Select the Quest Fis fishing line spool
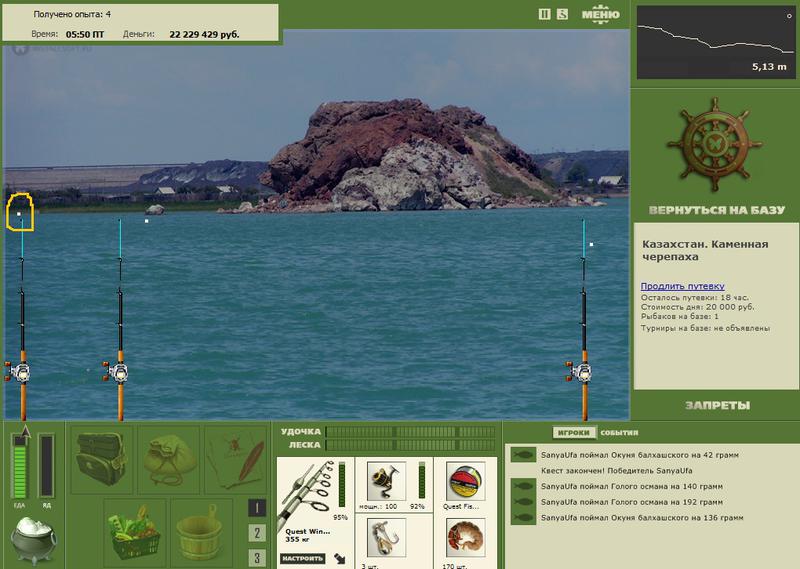Screen dimensions: 800x569 (x=465, y=481)
